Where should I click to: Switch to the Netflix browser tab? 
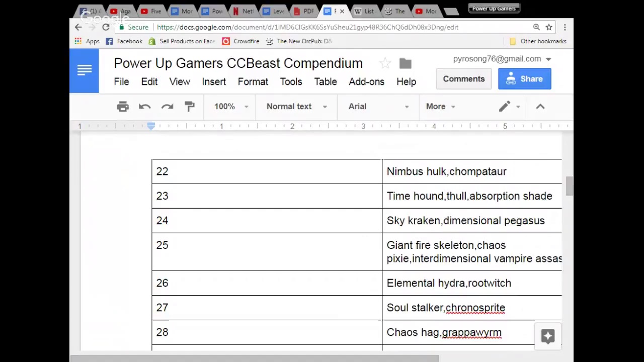pos(244,11)
